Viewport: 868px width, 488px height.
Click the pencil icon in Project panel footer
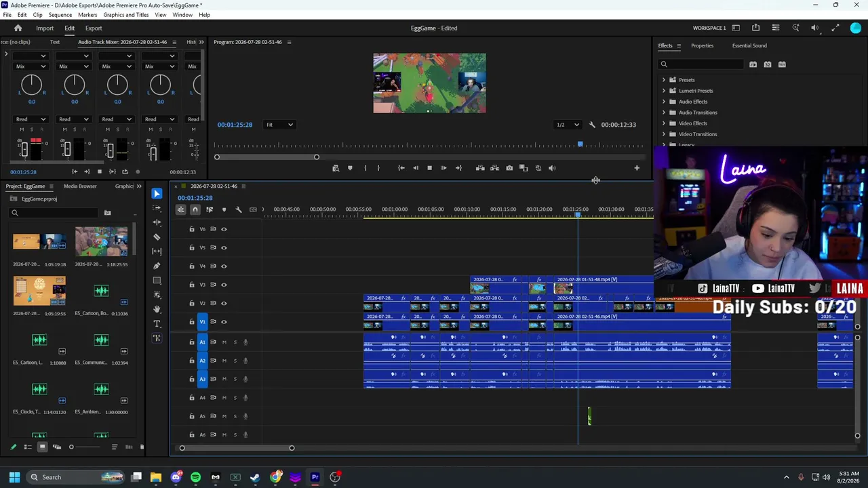point(13,447)
